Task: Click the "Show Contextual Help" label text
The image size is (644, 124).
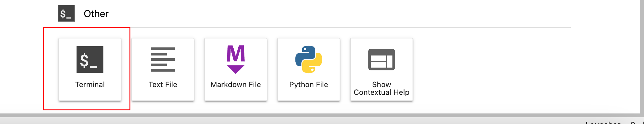Action: 381,88
